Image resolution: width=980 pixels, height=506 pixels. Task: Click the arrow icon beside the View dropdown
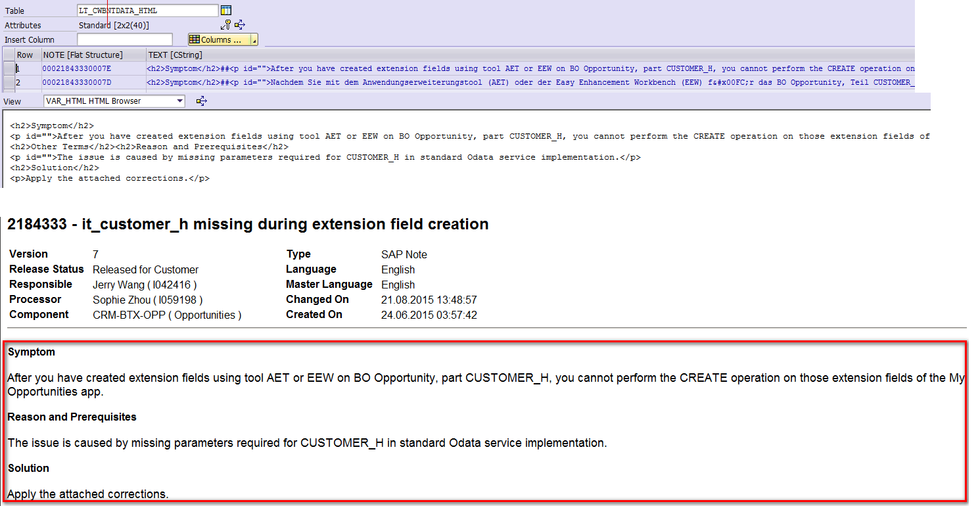click(202, 101)
